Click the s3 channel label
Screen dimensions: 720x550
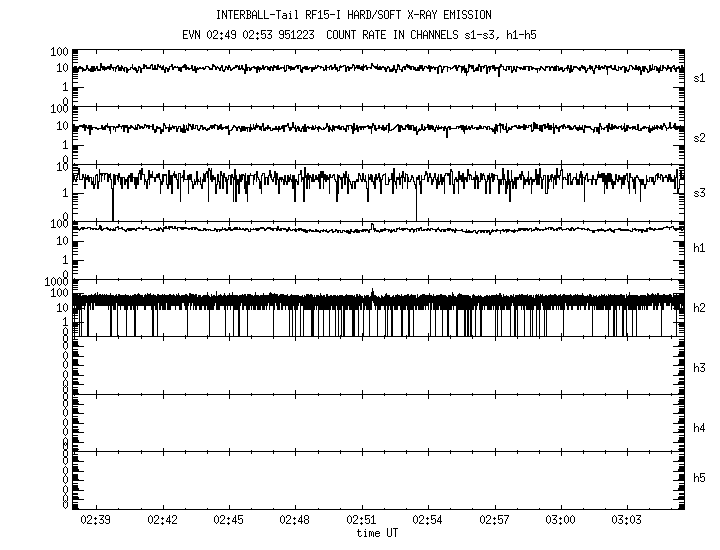pyautogui.click(x=699, y=192)
